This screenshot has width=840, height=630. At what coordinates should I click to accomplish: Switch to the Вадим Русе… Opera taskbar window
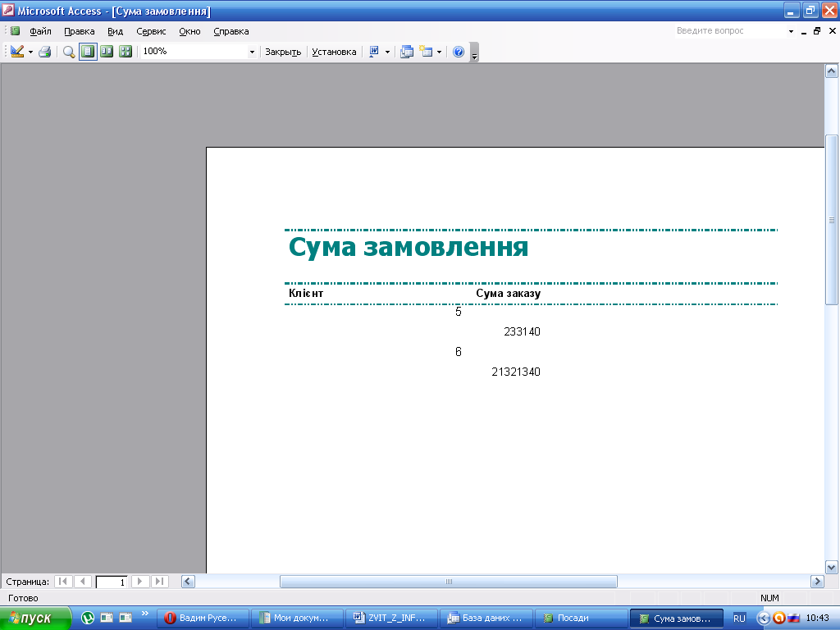[x=203, y=618]
